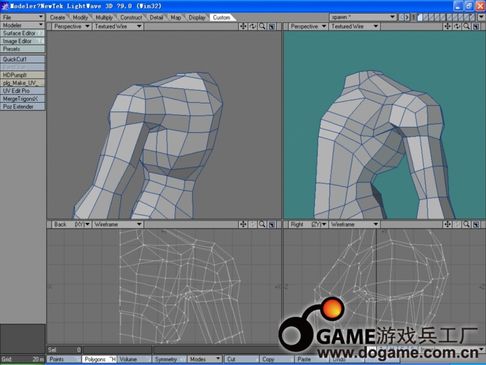Click the Grid 20 m readout
Image resolution: width=486 pixels, height=365 pixels.
[22, 359]
